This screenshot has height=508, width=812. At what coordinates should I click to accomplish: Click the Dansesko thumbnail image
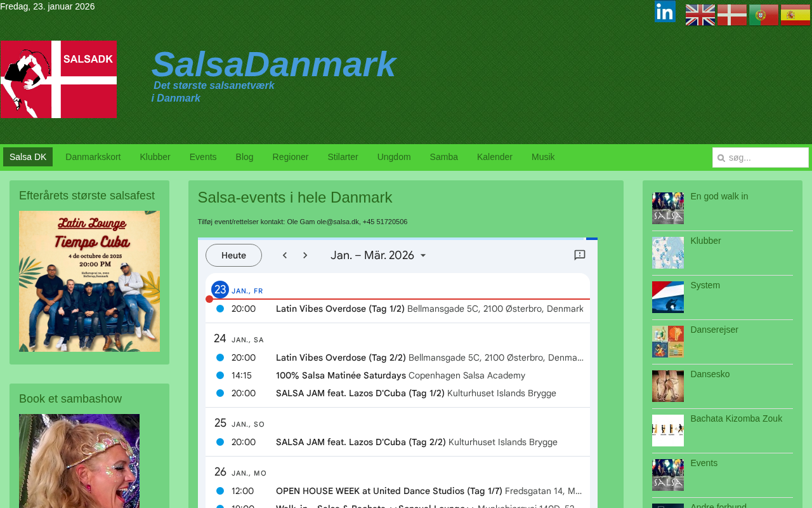[x=668, y=386]
